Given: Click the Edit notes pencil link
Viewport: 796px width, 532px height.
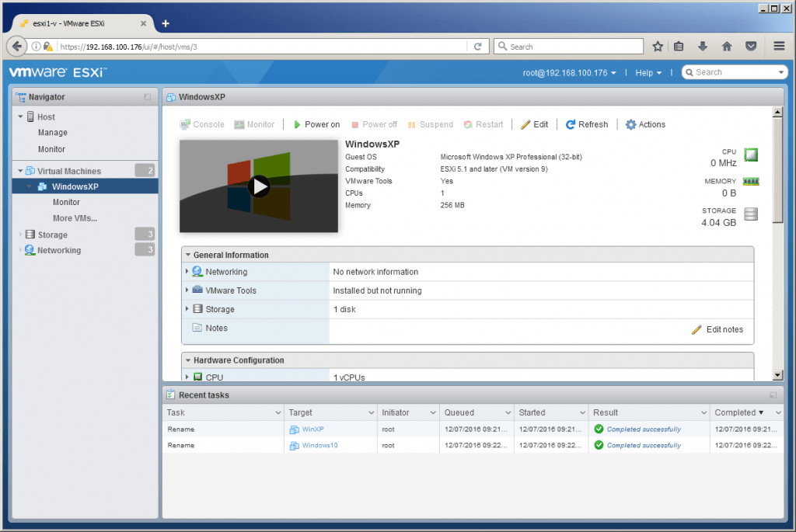Looking at the screenshot, I should [x=717, y=329].
